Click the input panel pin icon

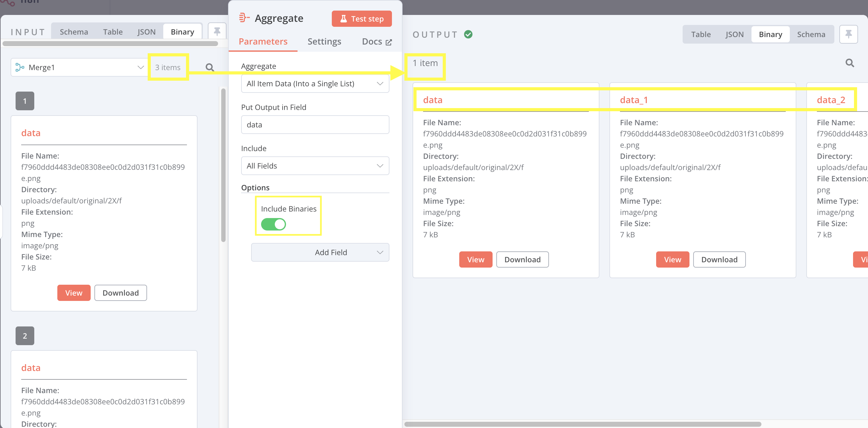click(x=217, y=32)
